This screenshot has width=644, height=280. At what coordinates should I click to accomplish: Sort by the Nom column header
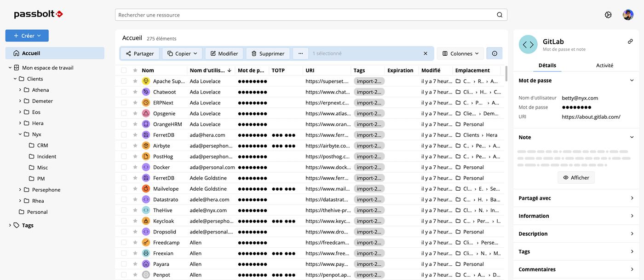pos(148,70)
